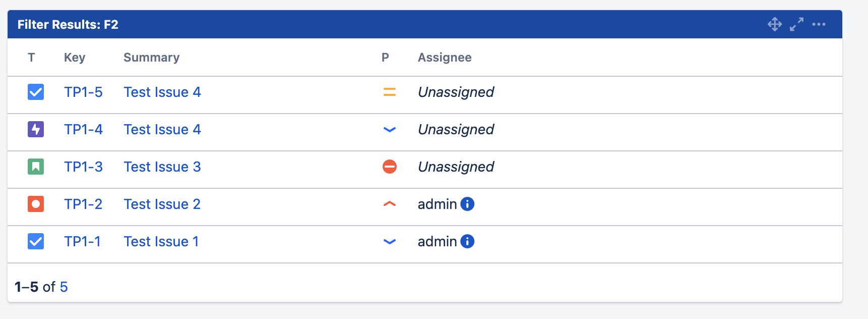Click the medium priority icon on TP1-5
This screenshot has height=319, width=868.
(389, 92)
